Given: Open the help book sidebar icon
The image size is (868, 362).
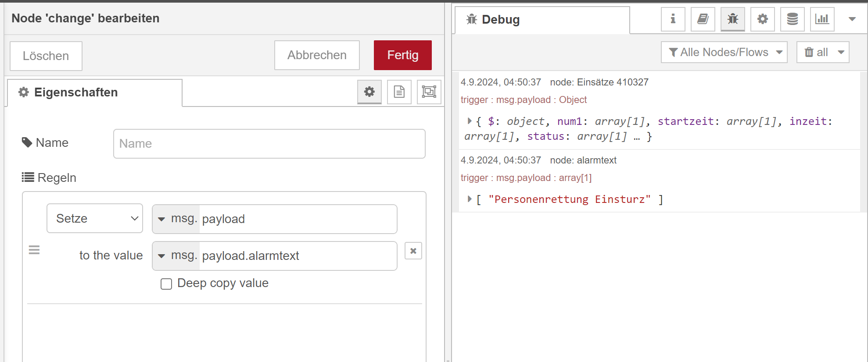Looking at the screenshot, I should pyautogui.click(x=703, y=19).
